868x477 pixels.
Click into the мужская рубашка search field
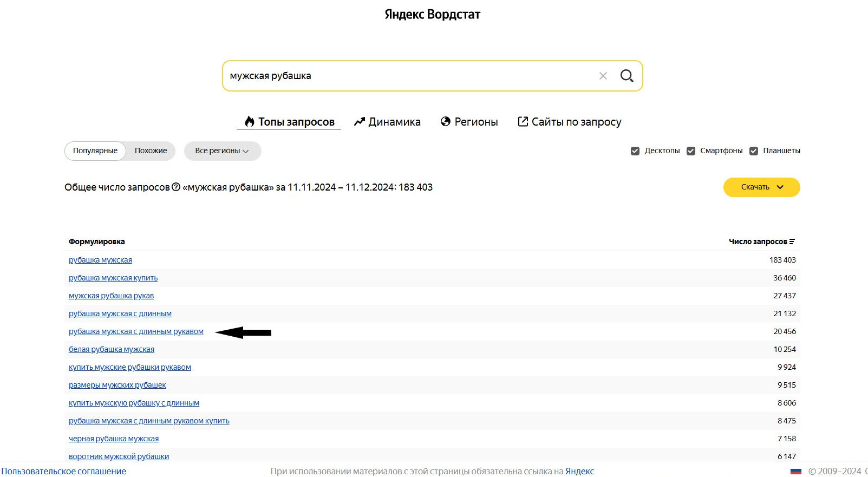pos(406,76)
